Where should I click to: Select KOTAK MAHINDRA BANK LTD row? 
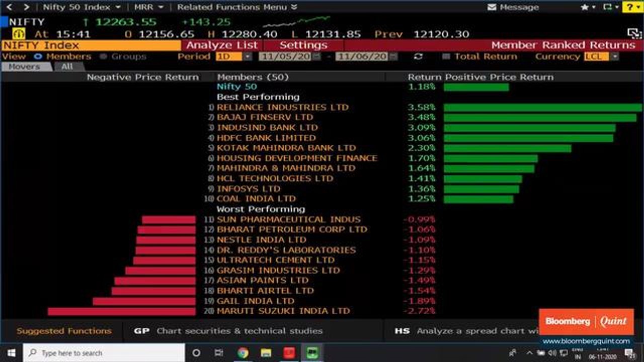coord(286,148)
